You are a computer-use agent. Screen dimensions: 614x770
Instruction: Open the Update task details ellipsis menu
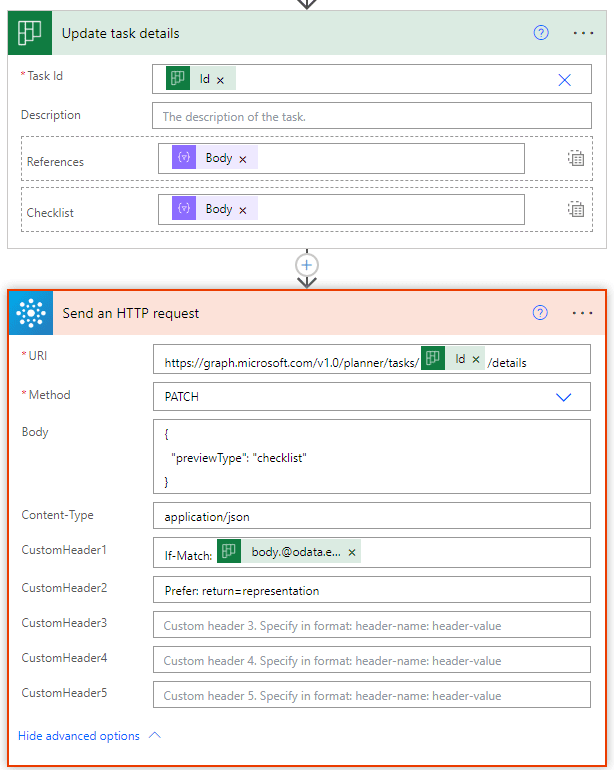(x=583, y=33)
